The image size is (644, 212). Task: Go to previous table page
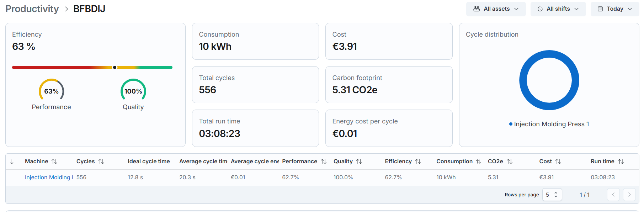[613, 195]
